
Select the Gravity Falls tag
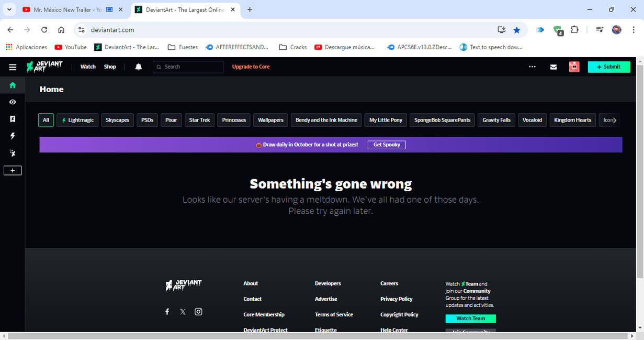(496, 120)
